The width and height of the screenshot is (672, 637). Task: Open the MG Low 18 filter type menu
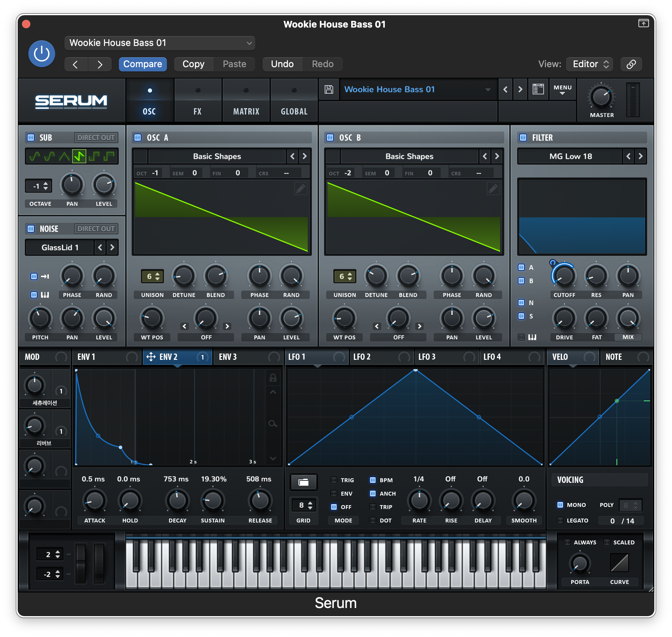point(570,156)
